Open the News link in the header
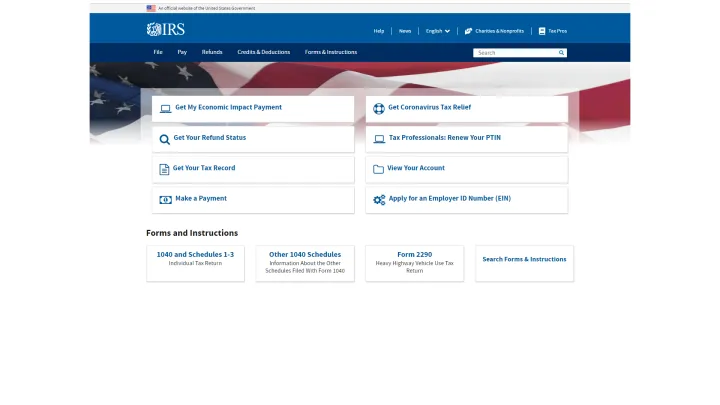 click(x=405, y=31)
